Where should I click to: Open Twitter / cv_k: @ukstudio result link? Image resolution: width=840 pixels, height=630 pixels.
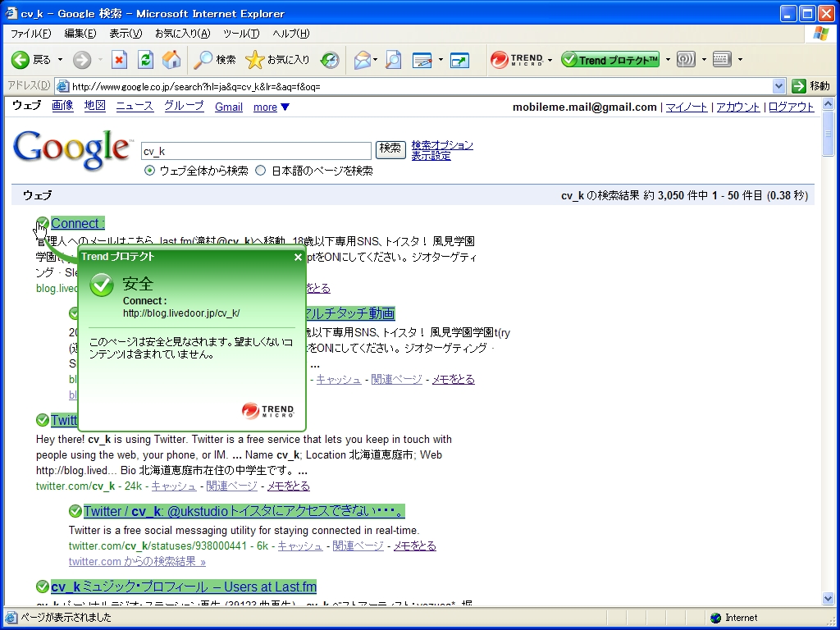(x=244, y=511)
